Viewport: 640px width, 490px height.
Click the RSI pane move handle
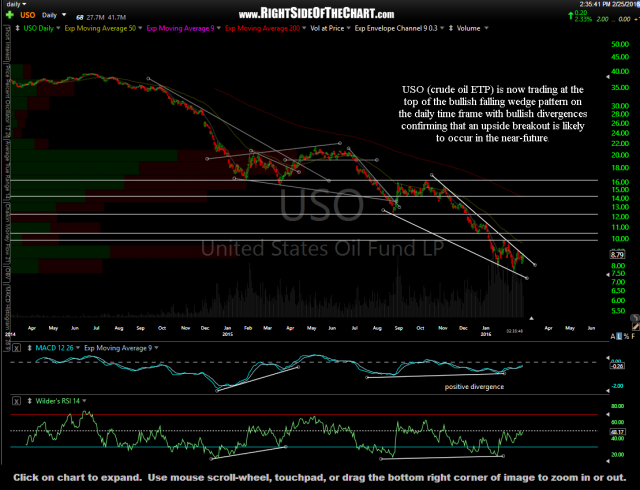click(x=29, y=401)
